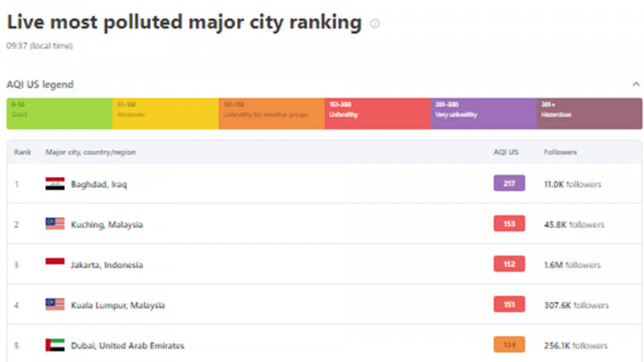
Task: Open the Kuching, Malaysia city link
Action: click(x=106, y=224)
